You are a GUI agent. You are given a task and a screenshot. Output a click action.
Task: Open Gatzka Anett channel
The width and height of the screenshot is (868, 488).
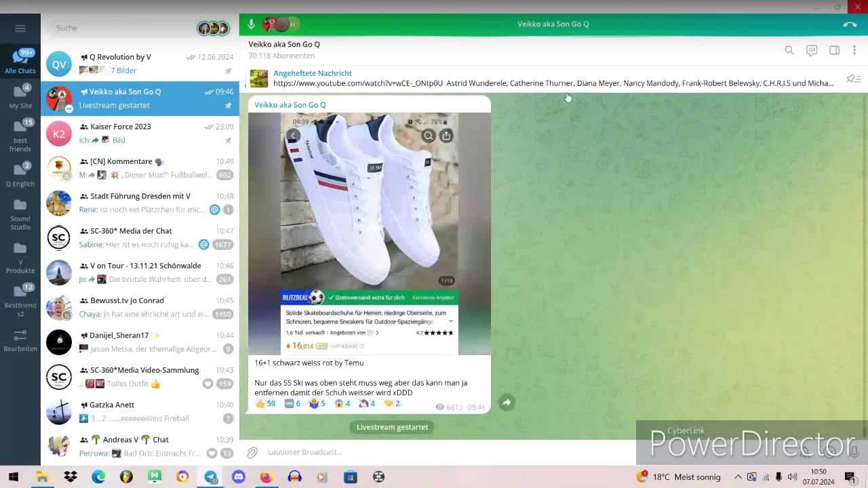point(140,412)
